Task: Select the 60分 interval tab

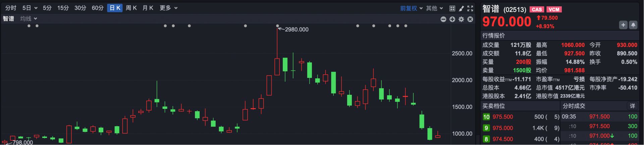Action: [98, 8]
